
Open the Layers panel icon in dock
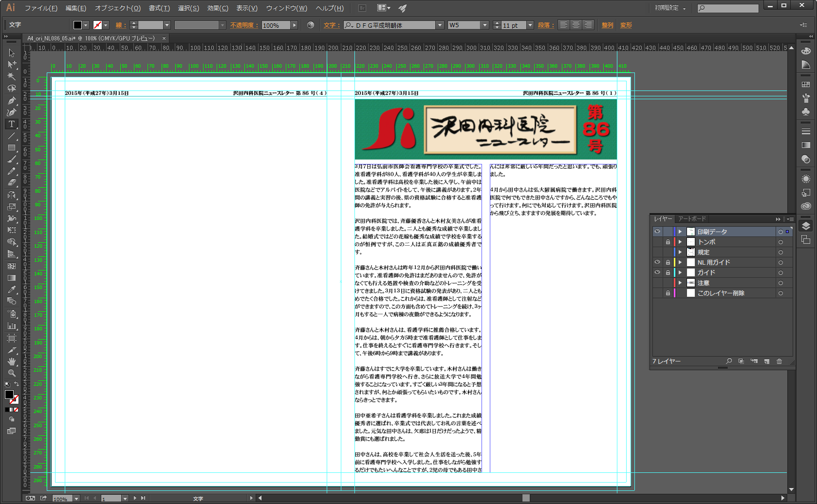(806, 226)
